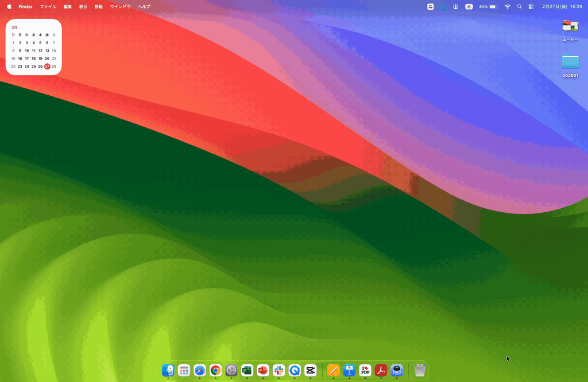Toggle the Japanese input source menu

[469, 7]
